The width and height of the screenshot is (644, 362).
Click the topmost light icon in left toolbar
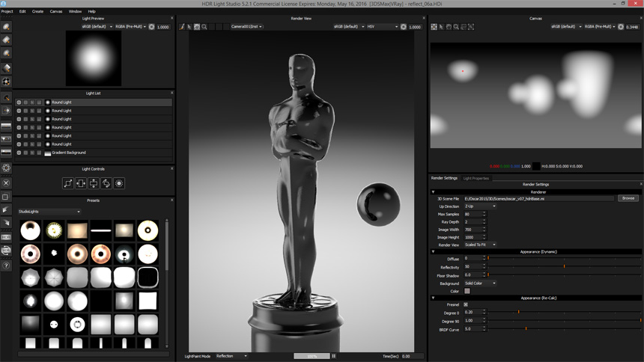(6, 27)
